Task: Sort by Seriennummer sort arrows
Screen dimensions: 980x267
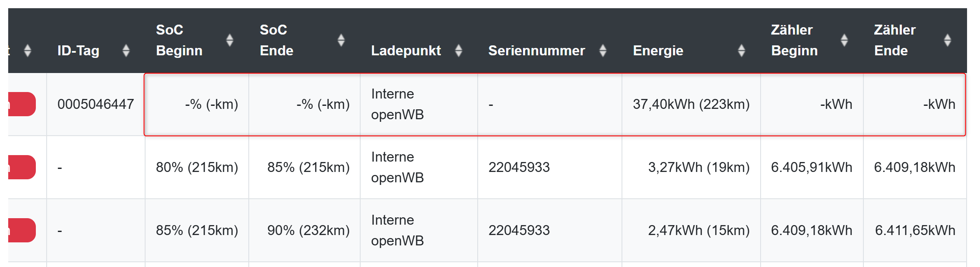Action: coord(603,51)
